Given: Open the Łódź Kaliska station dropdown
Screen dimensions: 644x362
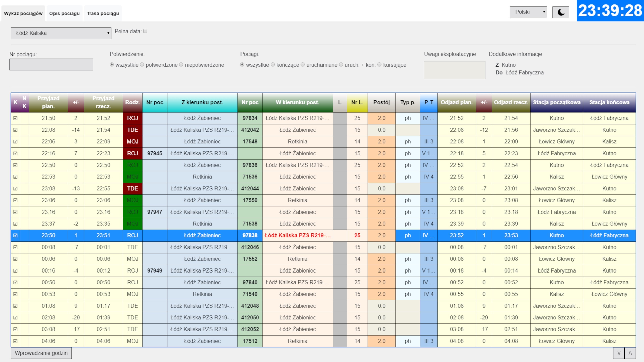Looking at the screenshot, I should pos(61,33).
